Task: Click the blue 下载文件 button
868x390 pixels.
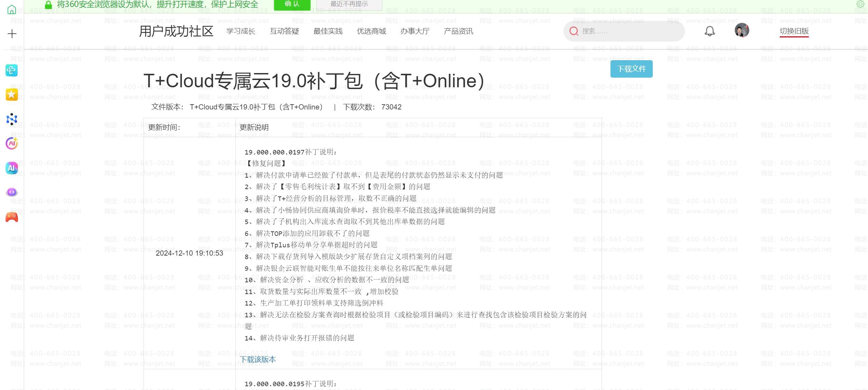Action: (x=631, y=69)
